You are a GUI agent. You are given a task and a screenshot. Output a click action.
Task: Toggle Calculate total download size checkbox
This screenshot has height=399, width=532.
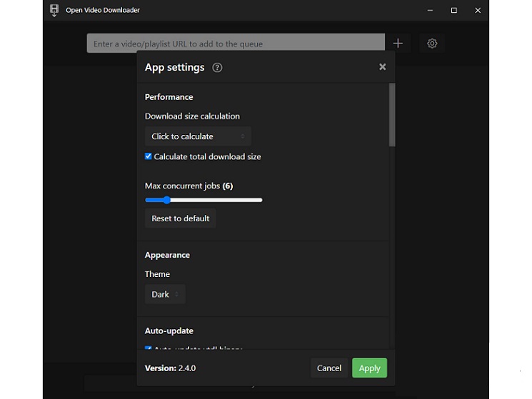(149, 156)
